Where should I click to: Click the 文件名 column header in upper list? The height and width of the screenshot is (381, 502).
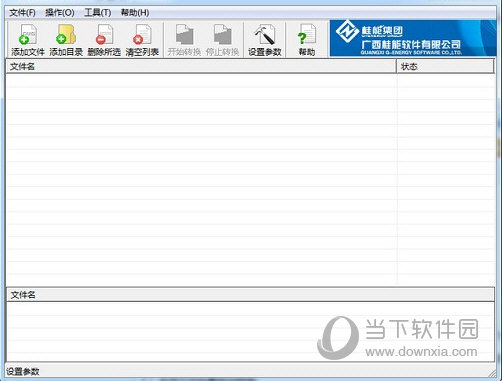pyautogui.click(x=201, y=66)
